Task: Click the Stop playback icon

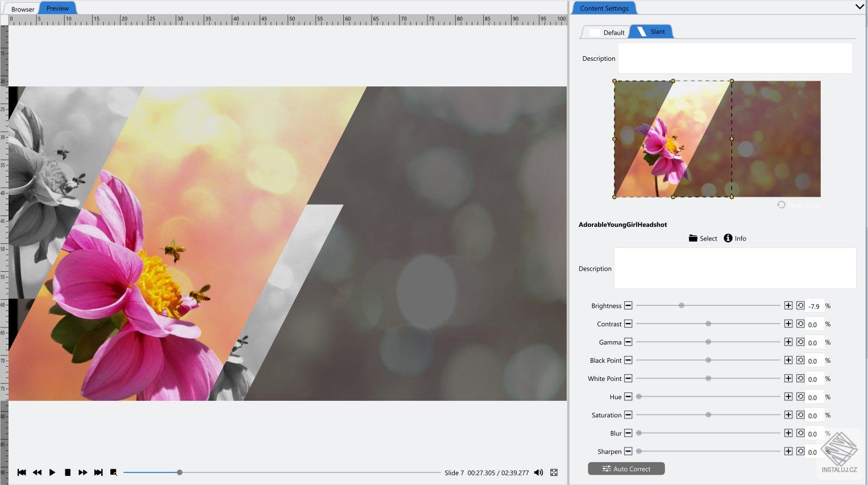Action: click(x=68, y=472)
